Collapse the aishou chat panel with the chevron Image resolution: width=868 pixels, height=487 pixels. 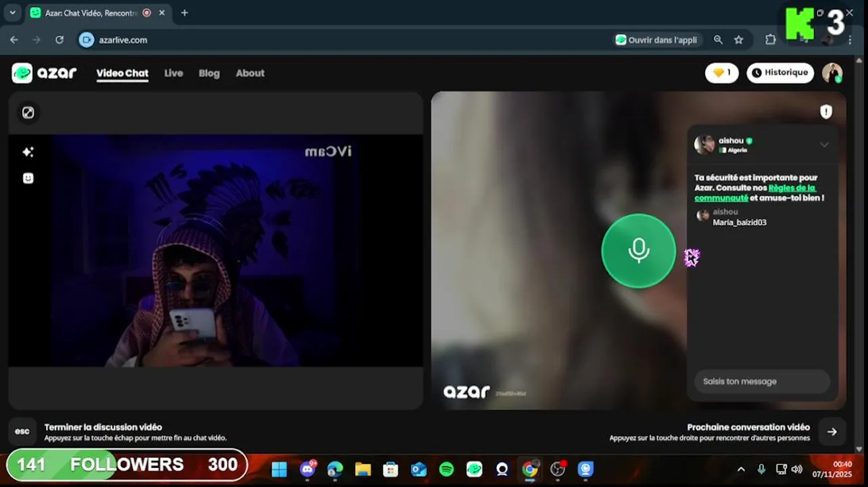824,144
